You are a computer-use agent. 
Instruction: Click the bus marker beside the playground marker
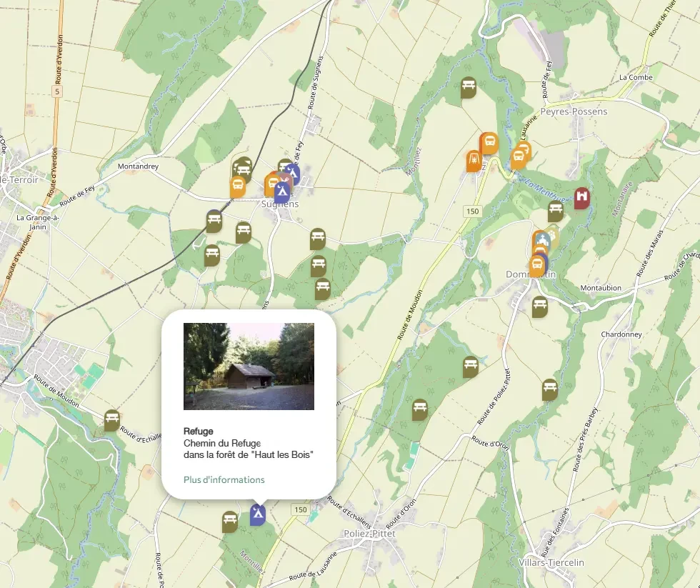490,142
